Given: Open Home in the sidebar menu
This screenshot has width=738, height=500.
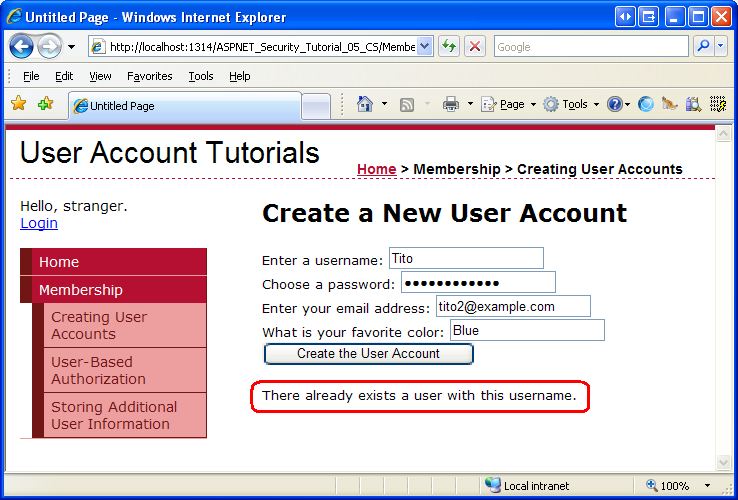Looking at the screenshot, I should [x=113, y=262].
